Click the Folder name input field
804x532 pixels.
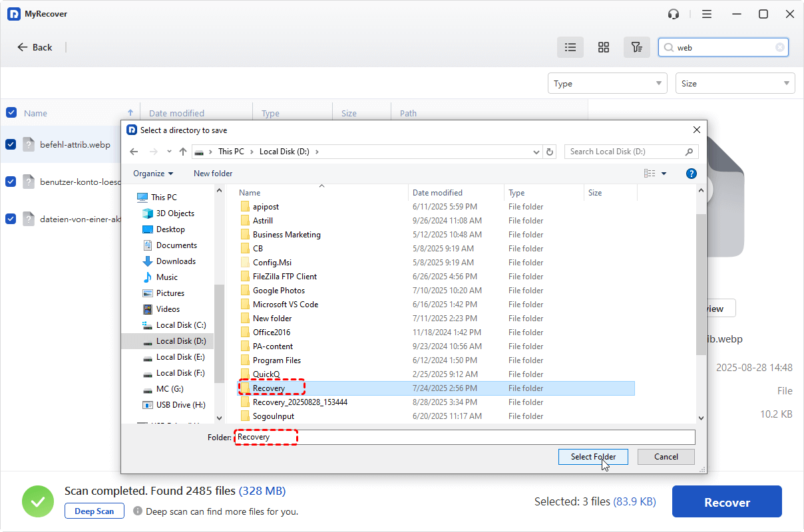point(465,437)
